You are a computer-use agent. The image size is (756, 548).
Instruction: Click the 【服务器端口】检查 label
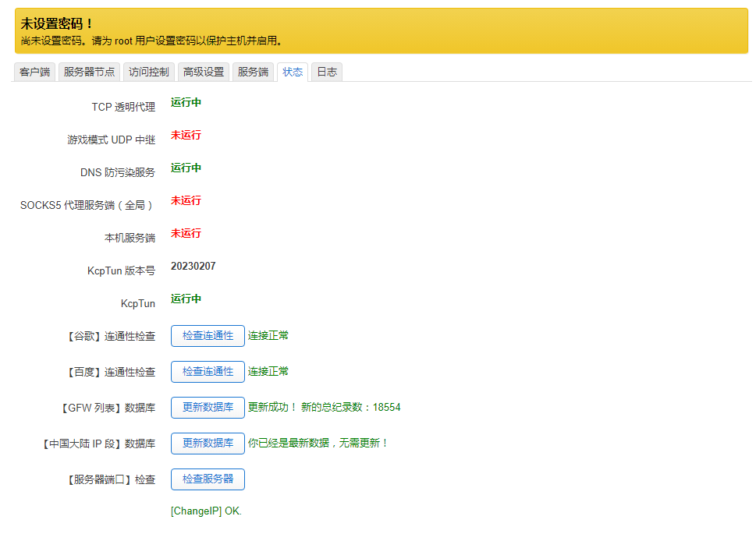pyautogui.click(x=111, y=479)
